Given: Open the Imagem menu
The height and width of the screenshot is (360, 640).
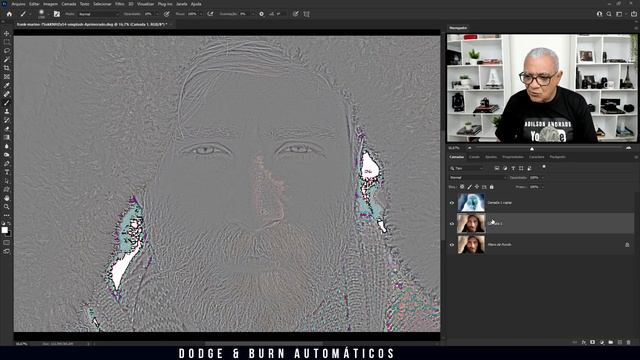Looking at the screenshot, I should 51,4.
